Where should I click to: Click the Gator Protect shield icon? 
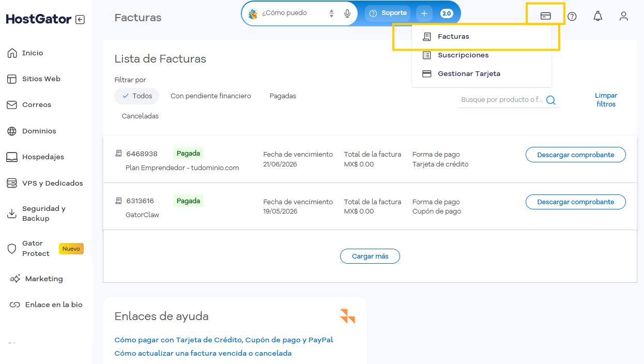tap(12, 248)
